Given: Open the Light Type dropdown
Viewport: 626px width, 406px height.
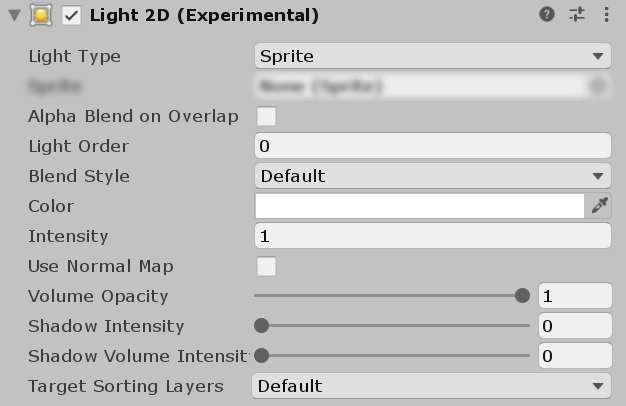Looking at the screenshot, I should pyautogui.click(x=432, y=56).
